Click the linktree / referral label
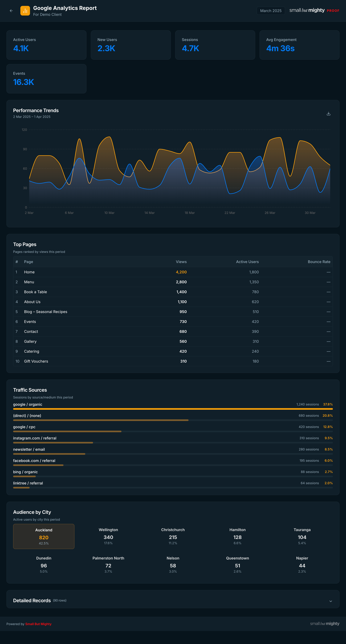The image size is (346, 644). (x=28, y=483)
